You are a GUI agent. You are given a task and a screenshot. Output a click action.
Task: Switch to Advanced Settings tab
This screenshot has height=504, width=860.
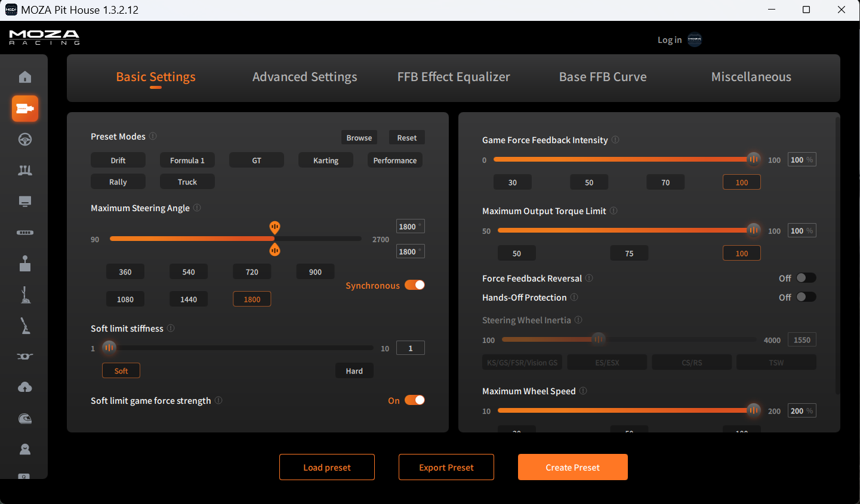(304, 77)
